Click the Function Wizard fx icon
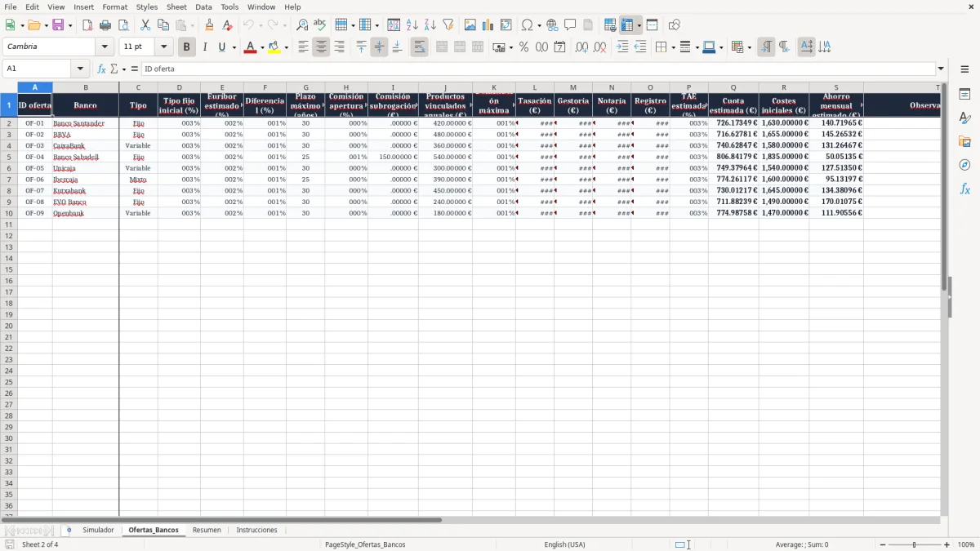Screen dimensions: 980x551 (101, 69)
